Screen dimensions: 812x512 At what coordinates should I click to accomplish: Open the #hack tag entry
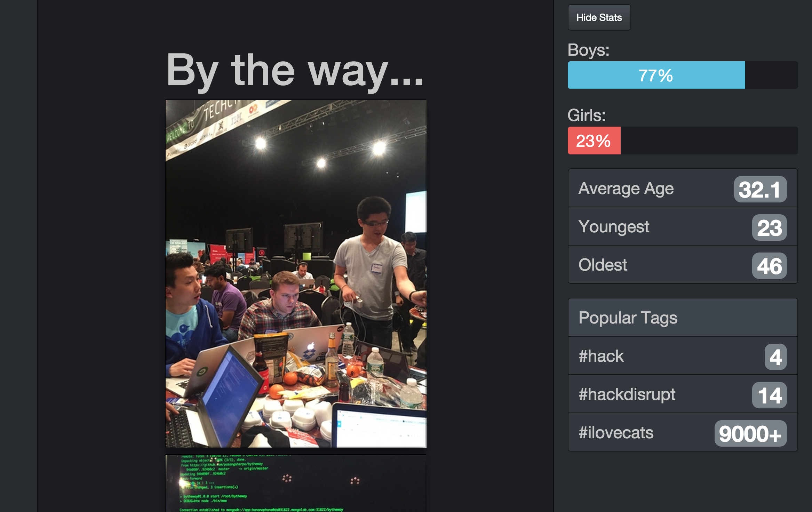683,356
